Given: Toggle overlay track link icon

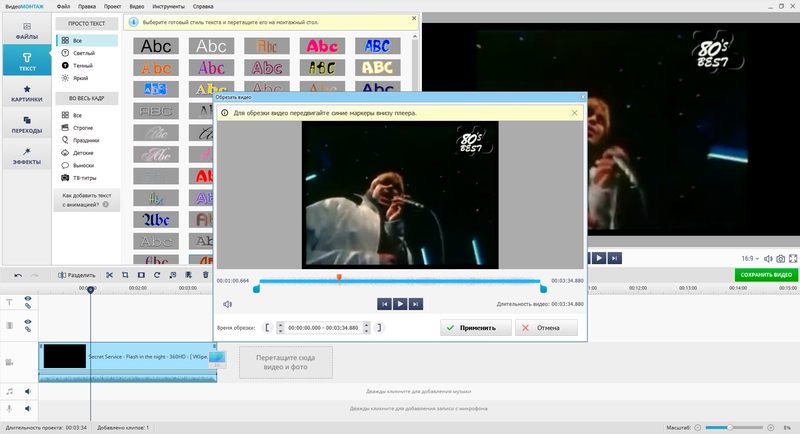Looking at the screenshot, I should pyautogui.click(x=28, y=329).
